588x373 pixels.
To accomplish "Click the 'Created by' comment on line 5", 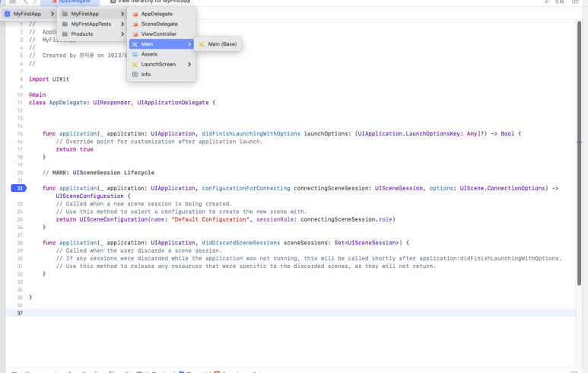I will click(x=84, y=56).
